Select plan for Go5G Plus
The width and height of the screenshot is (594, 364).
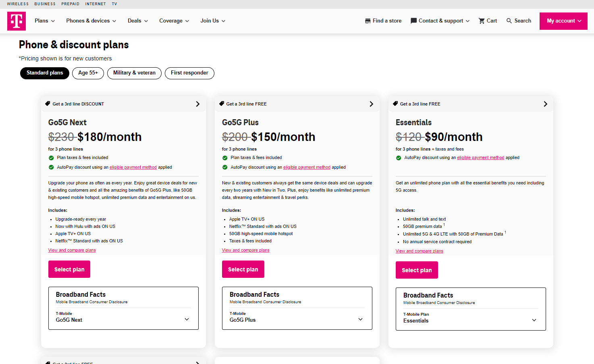(x=243, y=269)
